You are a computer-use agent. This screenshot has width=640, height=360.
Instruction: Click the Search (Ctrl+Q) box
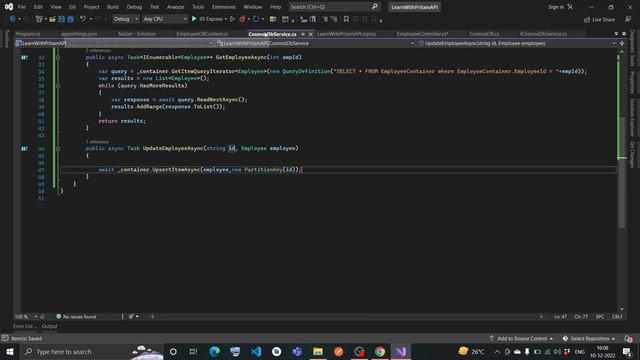coord(334,7)
